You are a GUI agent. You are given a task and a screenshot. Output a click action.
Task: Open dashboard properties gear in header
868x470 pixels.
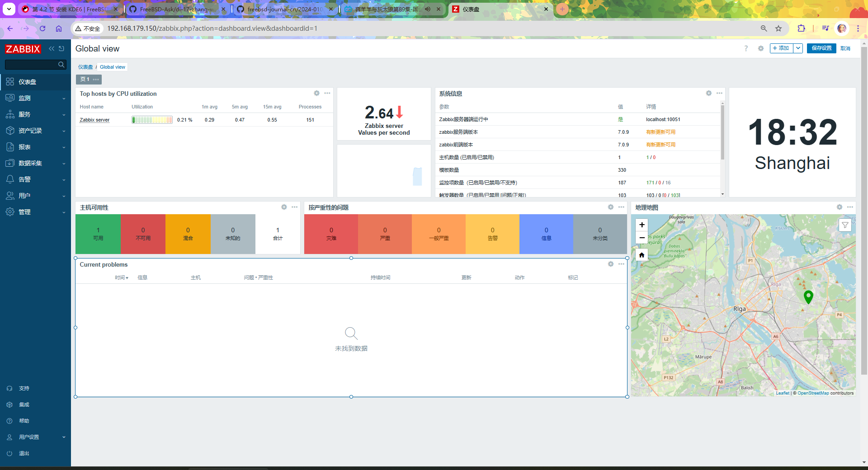point(761,48)
